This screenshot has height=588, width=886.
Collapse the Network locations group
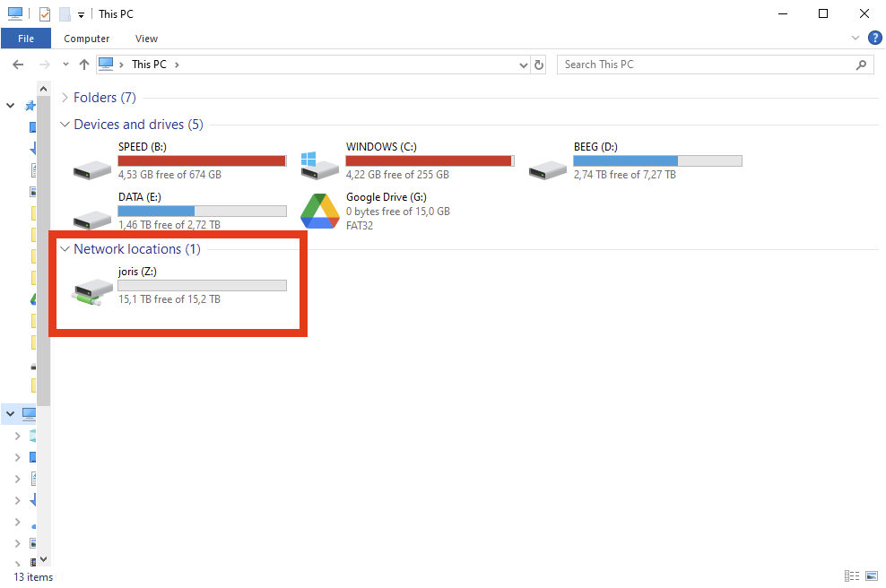(x=65, y=249)
